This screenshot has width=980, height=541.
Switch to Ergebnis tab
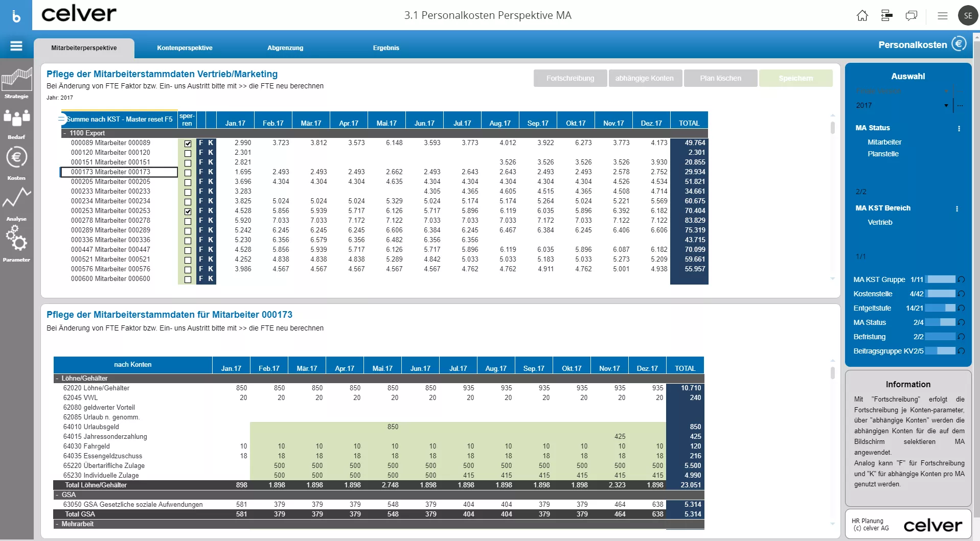tap(386, 48)
